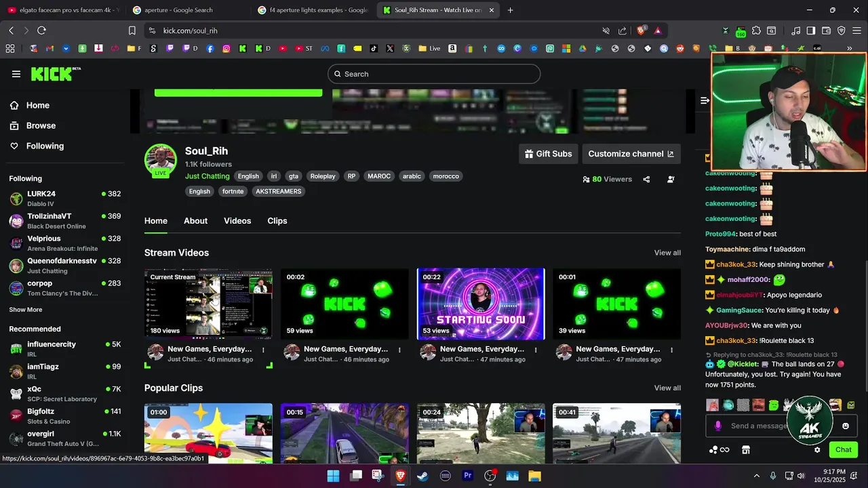The width and height of the screenshot is (868, 488).
Task: Open options for the 59 views video
Action: pyautogui.click(x=399, y=350)
